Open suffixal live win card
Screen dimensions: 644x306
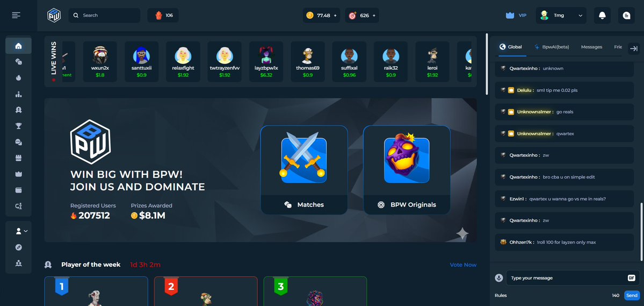349,61
